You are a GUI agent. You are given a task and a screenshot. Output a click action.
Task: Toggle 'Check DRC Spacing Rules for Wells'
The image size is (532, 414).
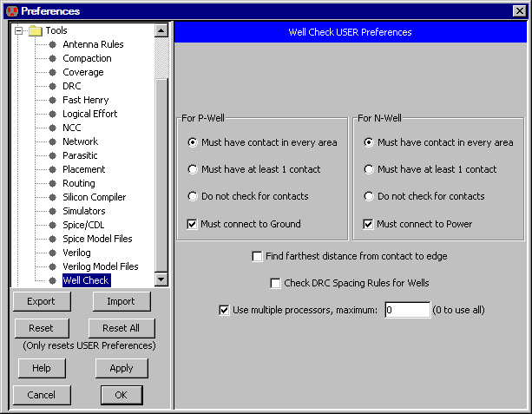pos(276,283)
